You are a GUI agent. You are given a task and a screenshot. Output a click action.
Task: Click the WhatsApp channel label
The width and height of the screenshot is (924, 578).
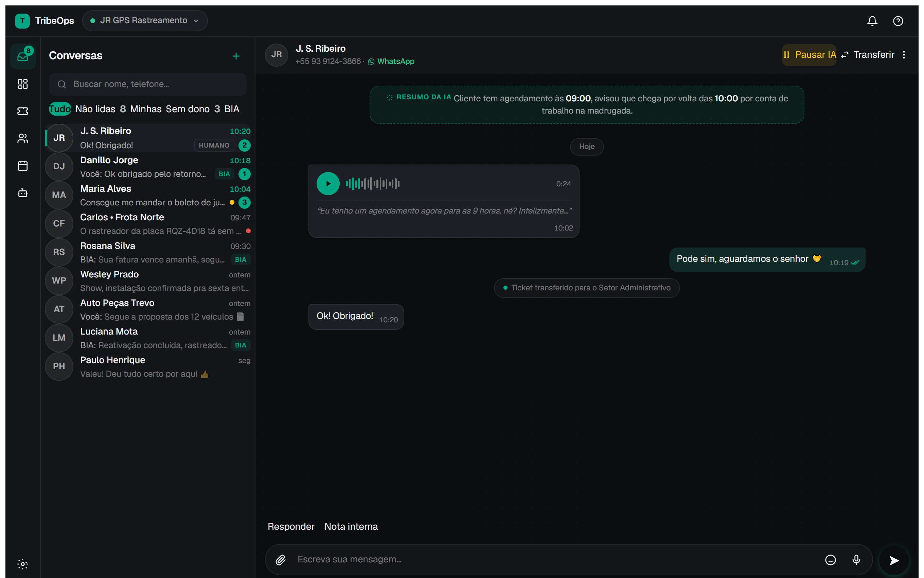(x=391, y=62)
